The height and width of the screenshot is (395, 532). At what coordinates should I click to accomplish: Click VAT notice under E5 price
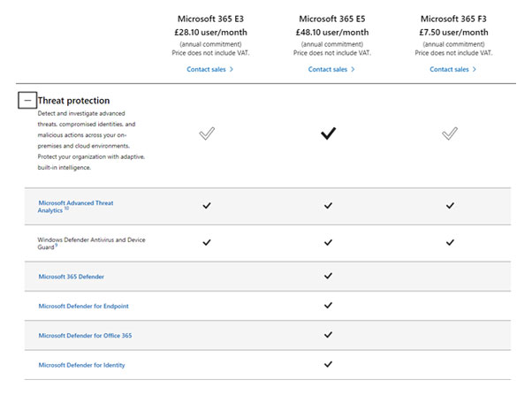click(332, 53)
